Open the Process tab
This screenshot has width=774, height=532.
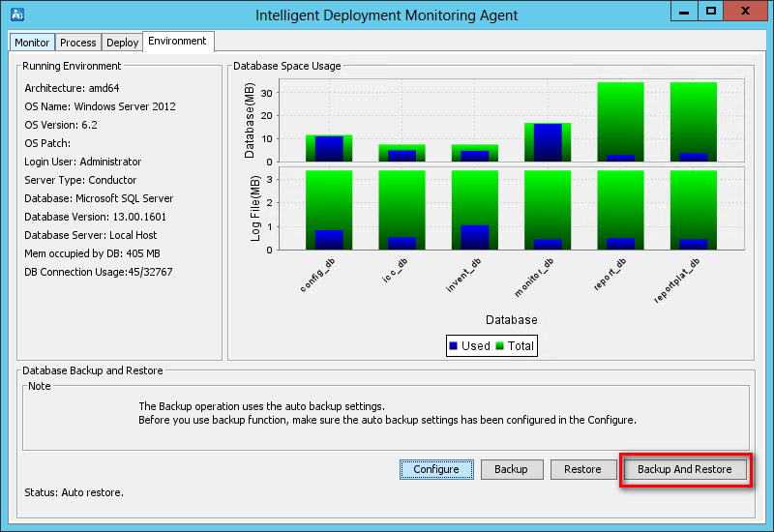click(x=78, y=43)
